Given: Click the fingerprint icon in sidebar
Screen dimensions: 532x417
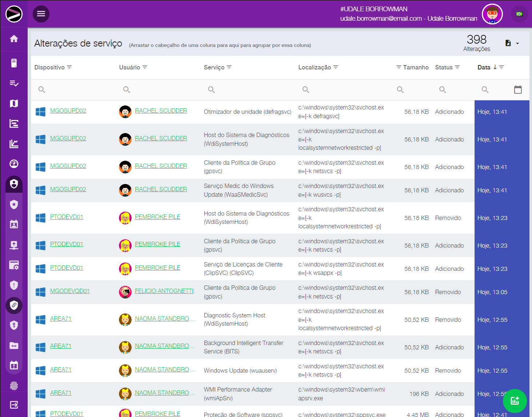Looking at the screenshot, I should point(14,386).
